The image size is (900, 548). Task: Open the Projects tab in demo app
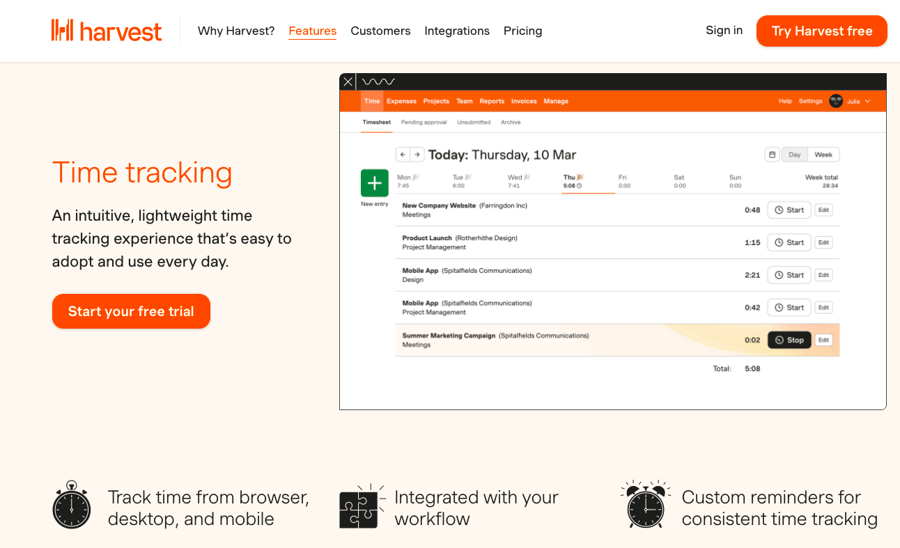[436, 101]
